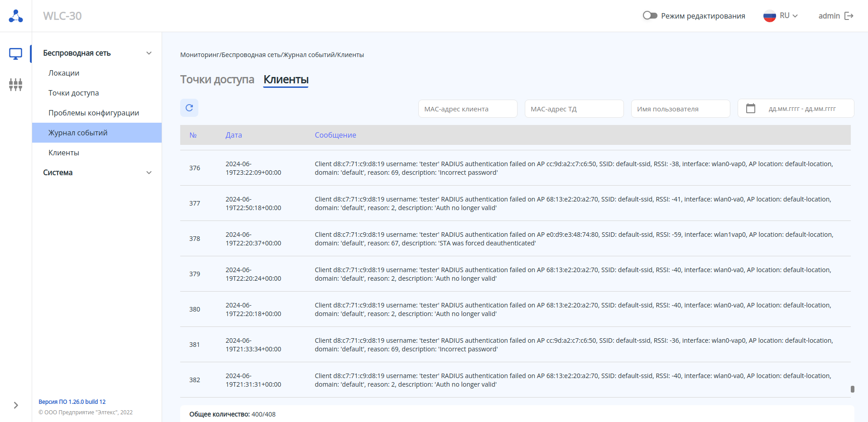Click the vertical scrollbar thumb
This screenshot has width=868, height=422.
852,389
